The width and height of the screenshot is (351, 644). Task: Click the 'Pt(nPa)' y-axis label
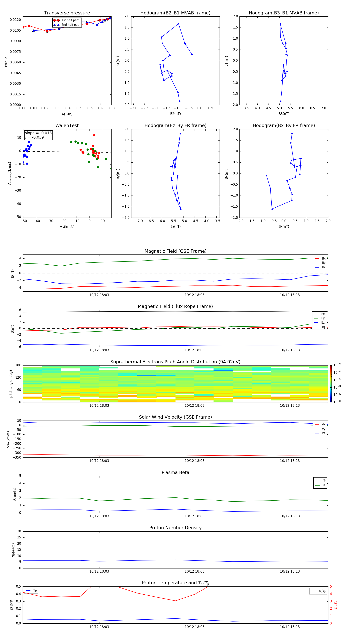click(x=6, y=61)
